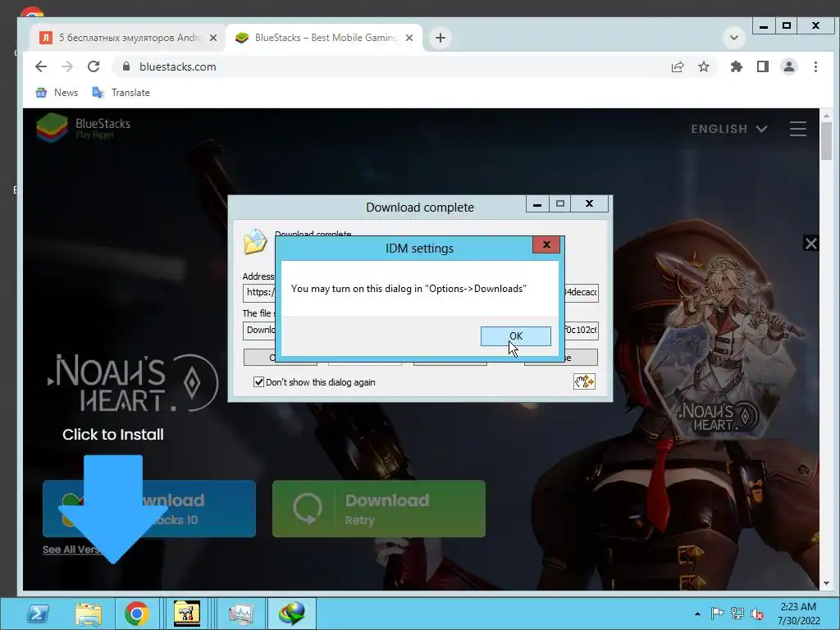This screenshot has width=840, height=630.
Task: Go back to the previous page
Action: point(41,66)
